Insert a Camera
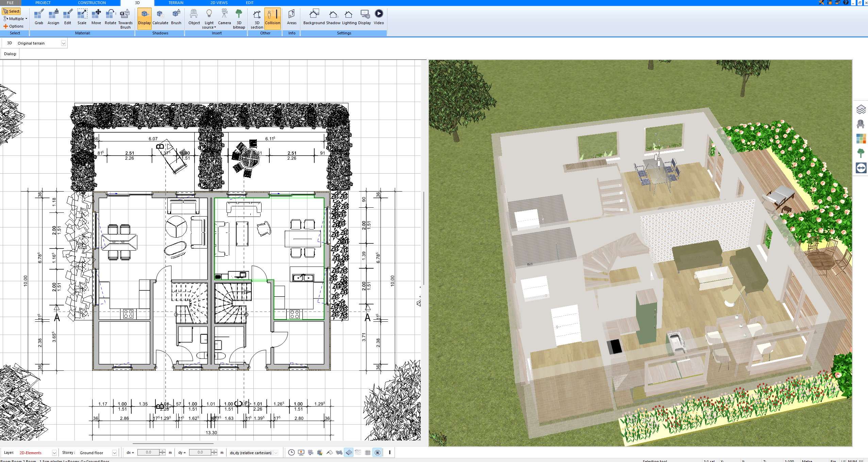Screen dimensions: 868x462 pyautogui.click(x=224, y=17)
